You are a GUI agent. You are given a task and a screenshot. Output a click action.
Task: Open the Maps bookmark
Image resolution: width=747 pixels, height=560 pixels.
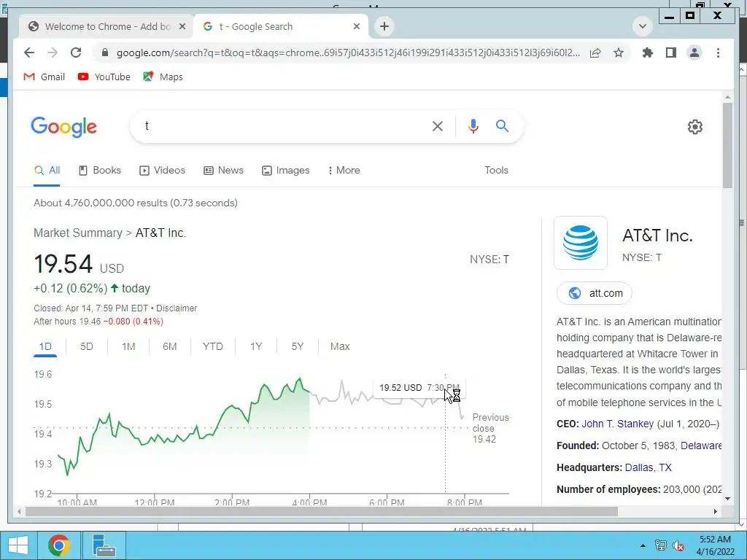coord(163,77)
